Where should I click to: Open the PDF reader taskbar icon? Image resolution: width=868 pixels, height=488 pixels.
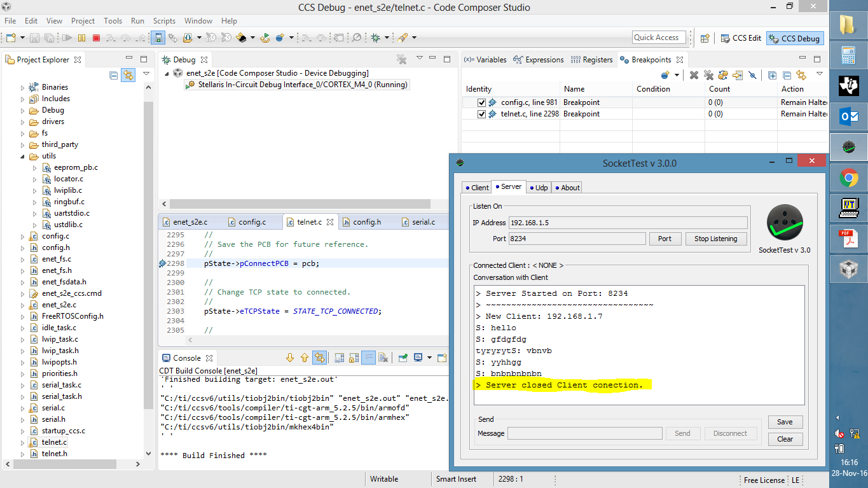click(848, 240)
